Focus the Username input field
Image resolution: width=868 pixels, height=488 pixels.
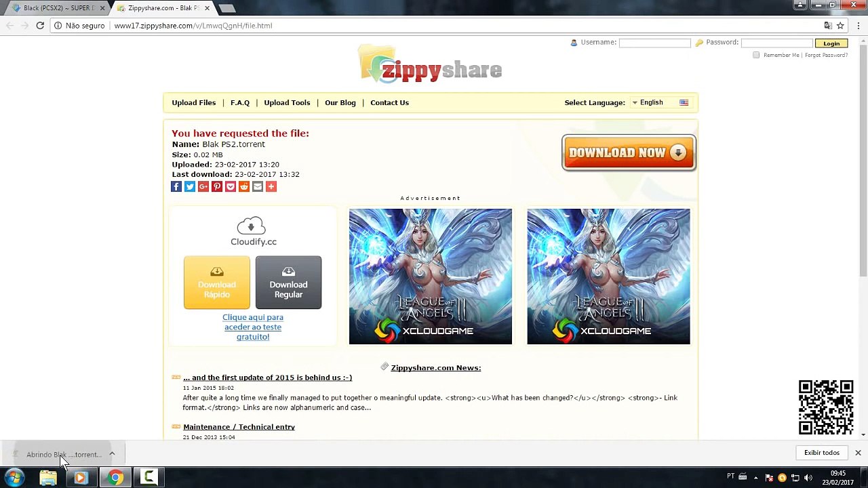654,43
